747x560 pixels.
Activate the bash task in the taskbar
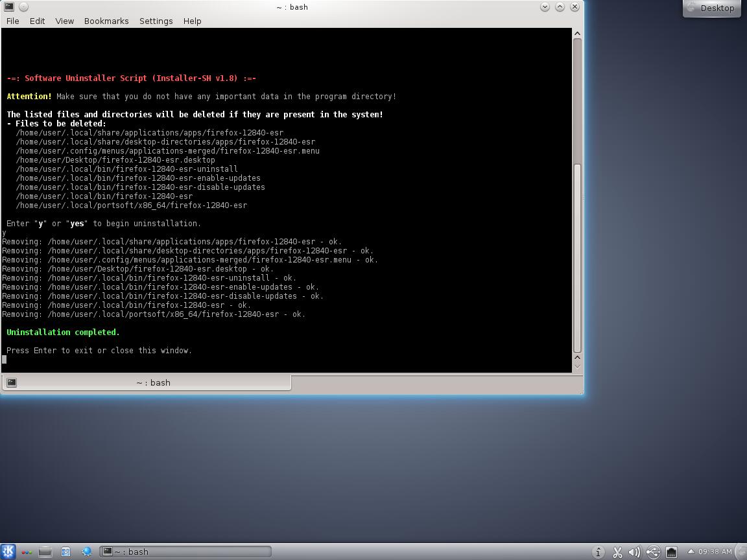185,552
